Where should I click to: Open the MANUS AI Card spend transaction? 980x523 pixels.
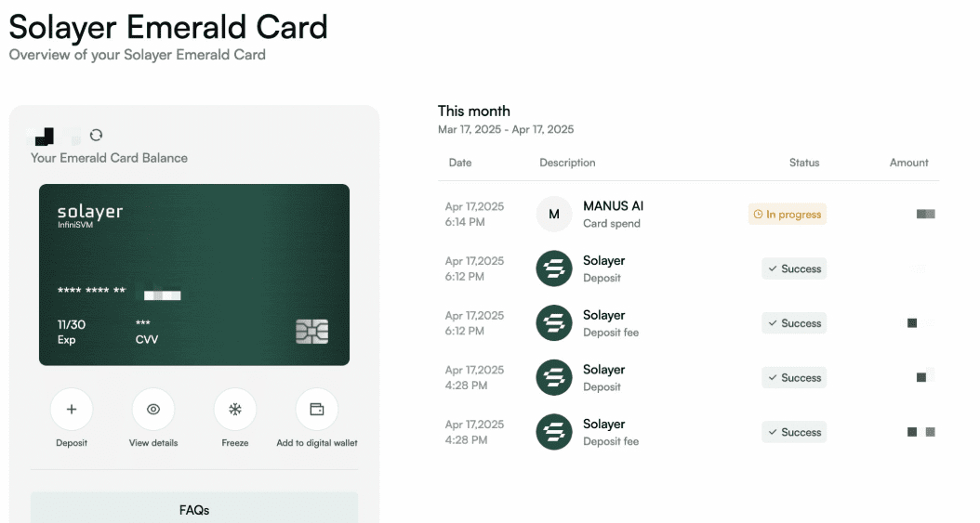pos(689,214)
